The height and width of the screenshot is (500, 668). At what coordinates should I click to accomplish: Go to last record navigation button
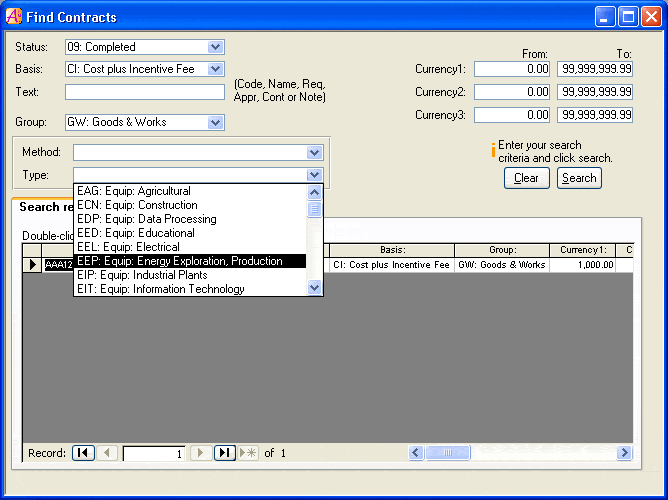pyautogui.click(x=225, y=453)
